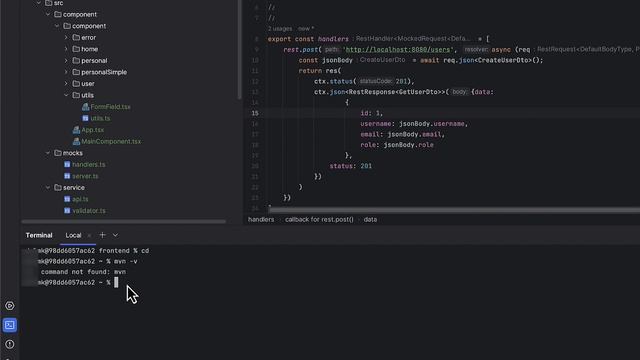Collapse the utils folder
The image size is (640, 360).
(66, 95)
